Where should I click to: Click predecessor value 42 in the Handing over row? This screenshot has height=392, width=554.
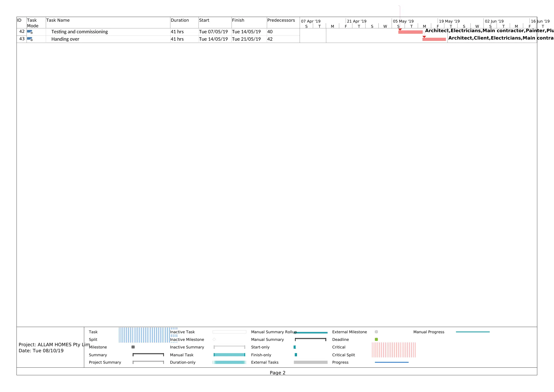tap(270, 39)
